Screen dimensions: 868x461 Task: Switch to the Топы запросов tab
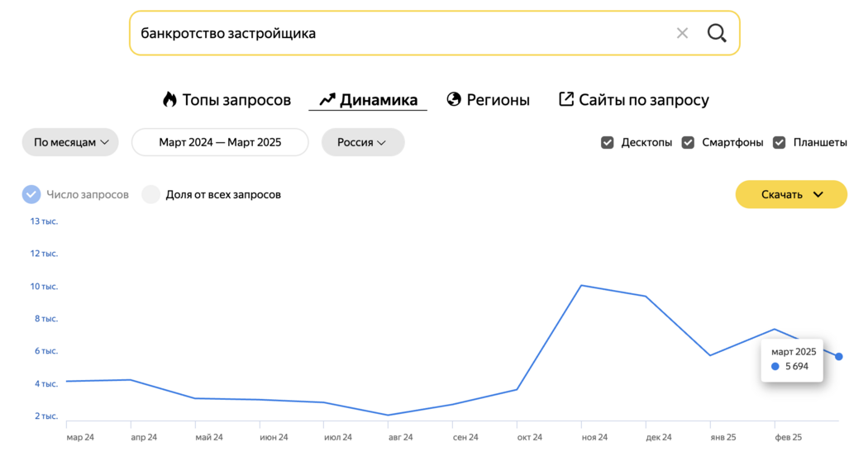[227, 100]
